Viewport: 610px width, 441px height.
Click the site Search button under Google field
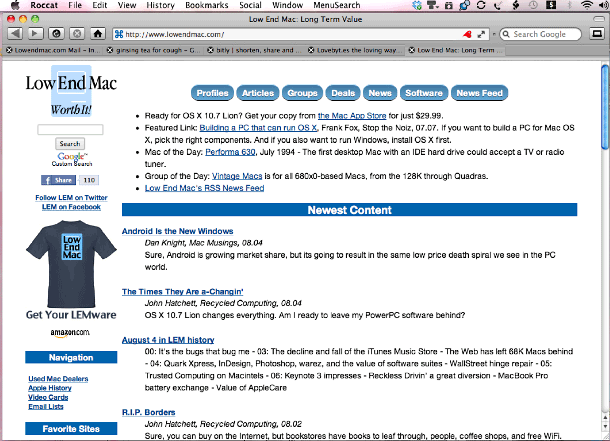click(70, 144)
